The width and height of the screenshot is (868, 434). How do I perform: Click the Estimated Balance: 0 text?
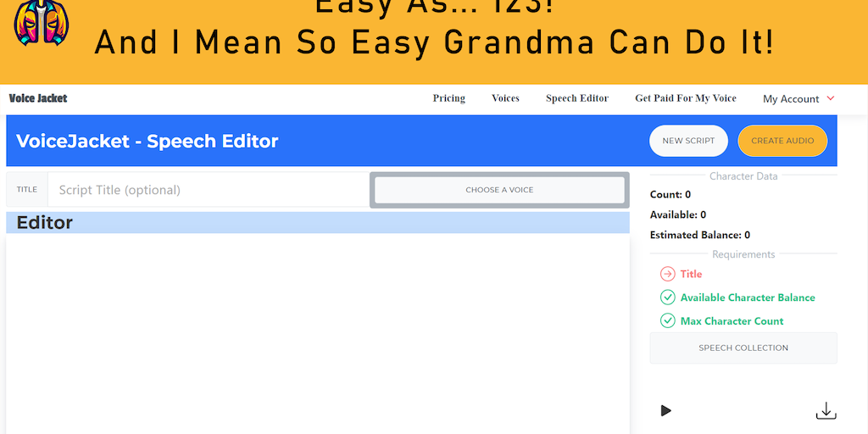click(700, 236)
